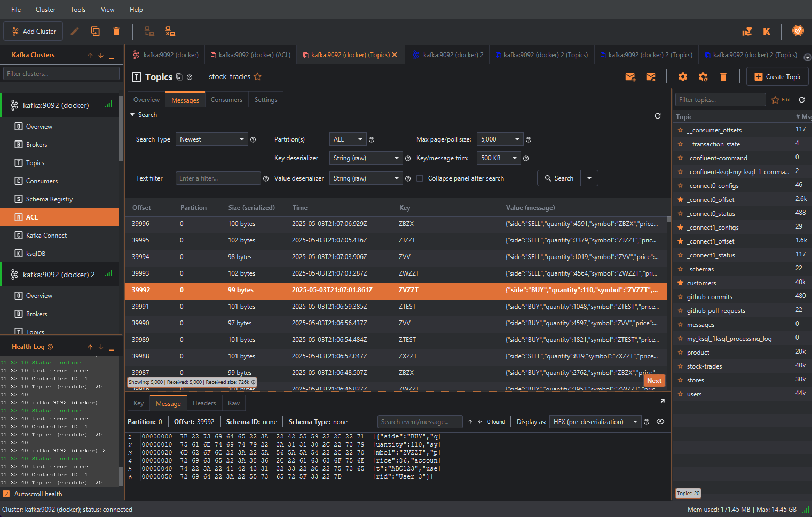Click the add message envelope-plus icon
Image resolution: width=812 pixels, height=517 pixels.
(630, 77)
